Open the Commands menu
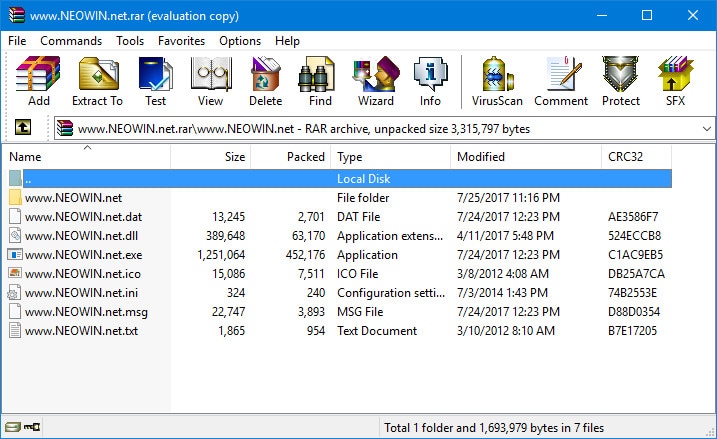Screen dimensions: 717x439 (x=71, y=41)
